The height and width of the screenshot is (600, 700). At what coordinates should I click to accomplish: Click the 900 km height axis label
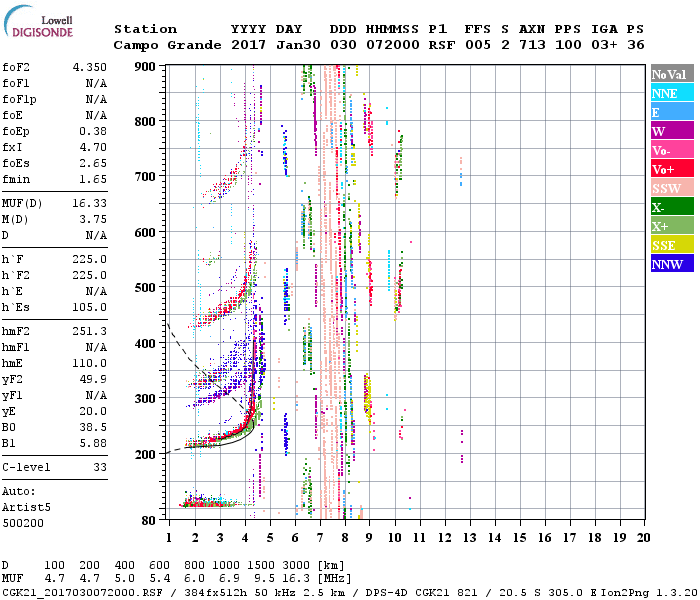pos(145,67)
